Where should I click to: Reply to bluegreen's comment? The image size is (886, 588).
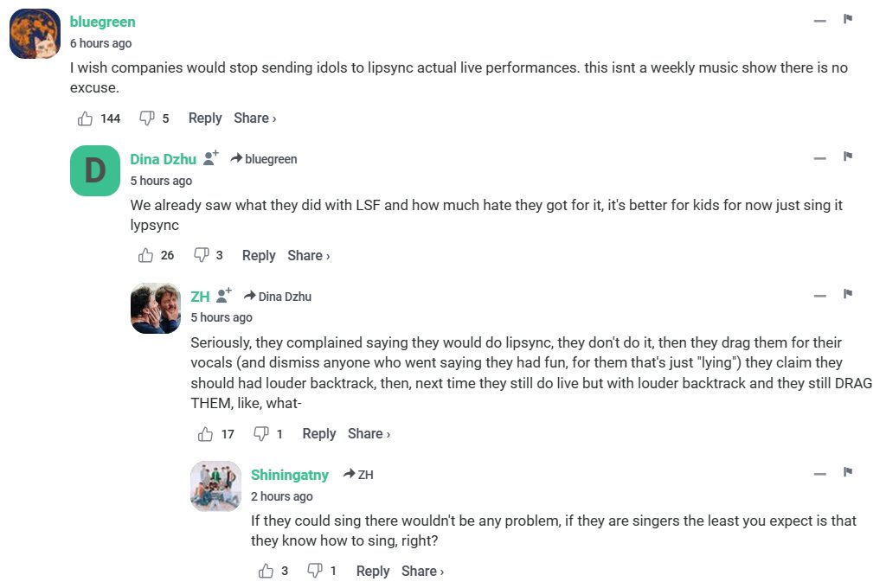(205, 118)
